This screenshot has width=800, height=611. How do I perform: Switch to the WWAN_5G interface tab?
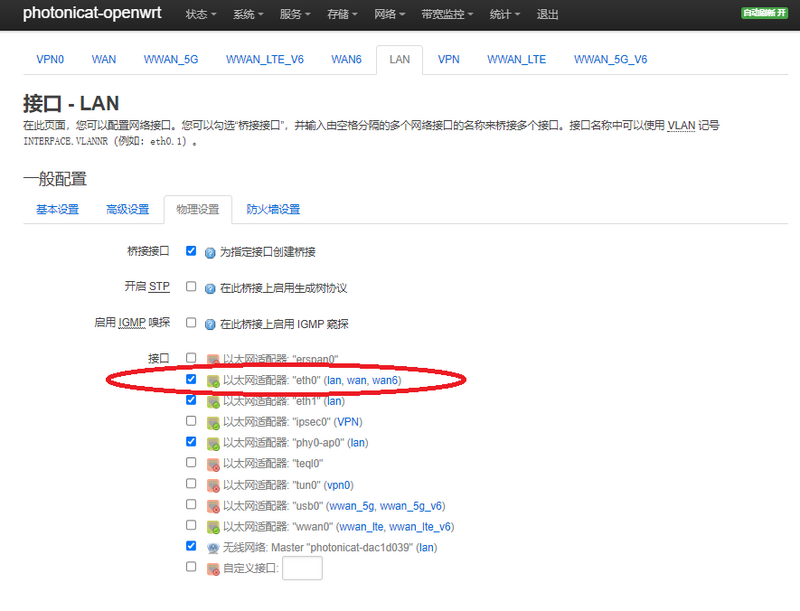pos(171,59)
